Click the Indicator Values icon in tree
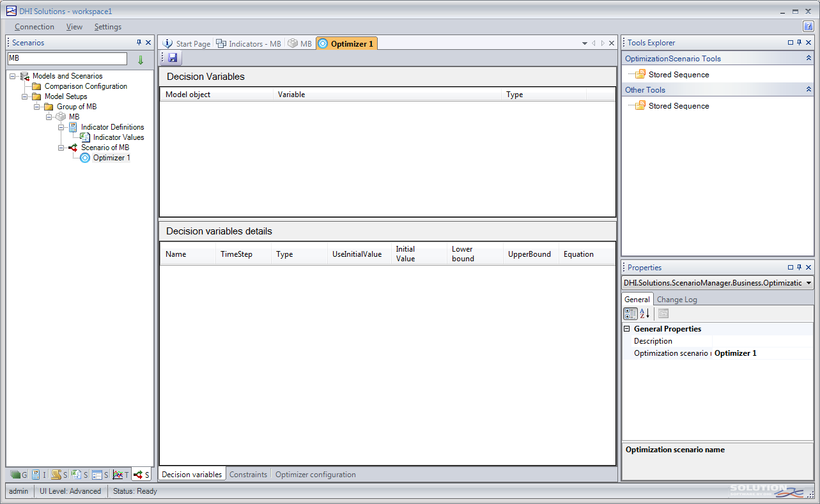 pos(85,137)
